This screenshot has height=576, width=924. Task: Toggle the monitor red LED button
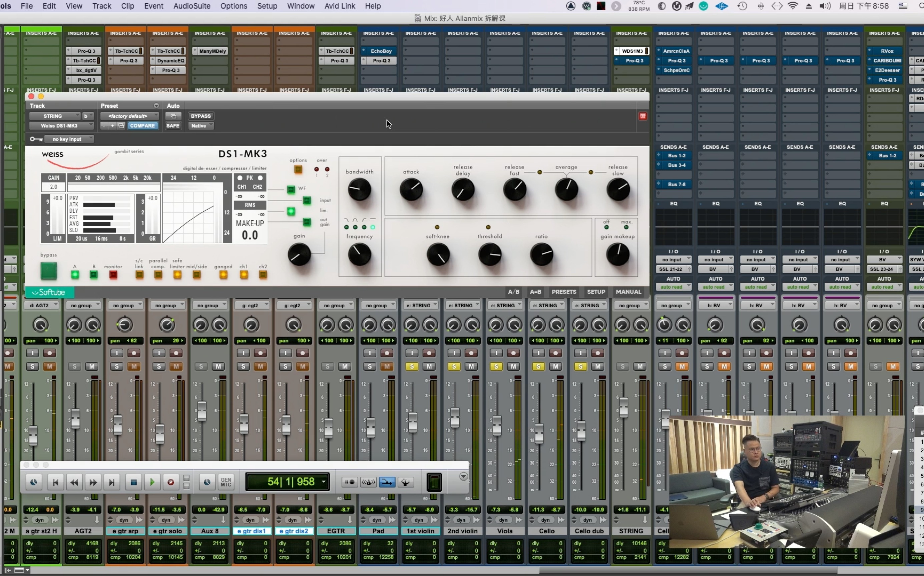click(113, 275)
